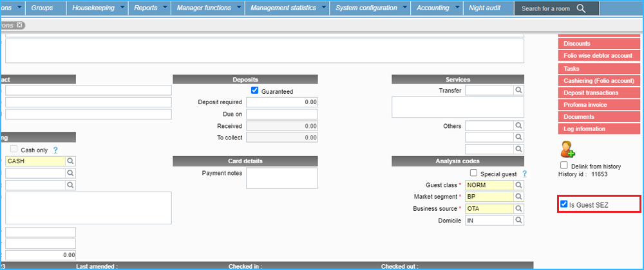Click search icon beside Guest class field
The image size is (644, 270).
pyautogui.click(x=518, y=185)
